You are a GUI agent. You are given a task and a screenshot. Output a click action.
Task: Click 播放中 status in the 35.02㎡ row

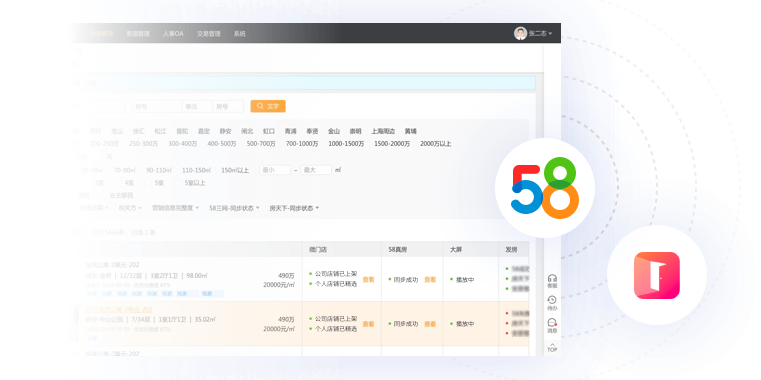[x=465, y=324]
